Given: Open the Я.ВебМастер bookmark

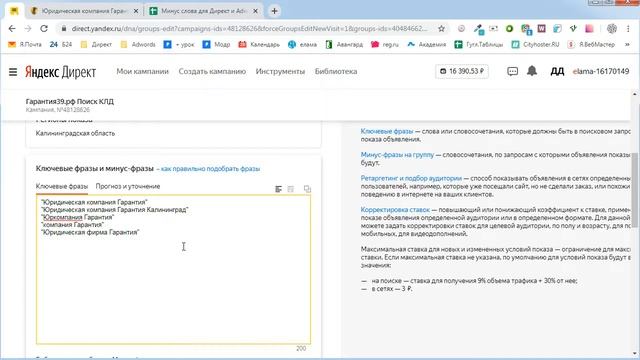Looking at the screenshot, I should click(591, 44).
